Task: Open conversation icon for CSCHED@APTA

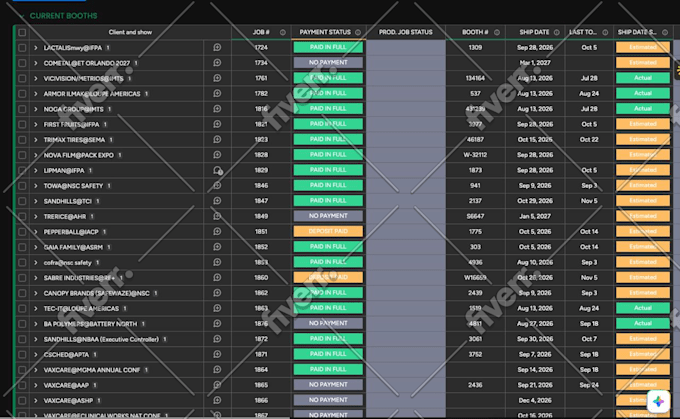Action: point(217,354)
